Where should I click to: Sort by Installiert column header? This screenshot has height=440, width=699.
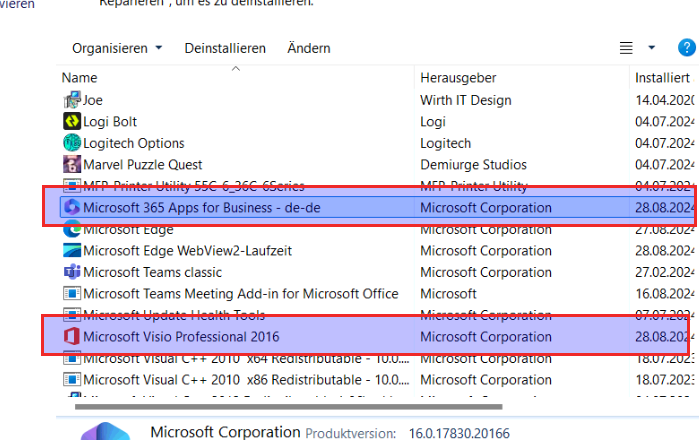(x=662, y=77)
